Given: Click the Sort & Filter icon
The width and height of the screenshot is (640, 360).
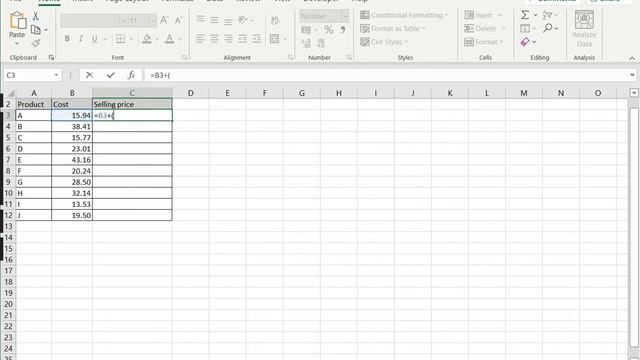Looking at the screenshot, I should tap(547, 15).
